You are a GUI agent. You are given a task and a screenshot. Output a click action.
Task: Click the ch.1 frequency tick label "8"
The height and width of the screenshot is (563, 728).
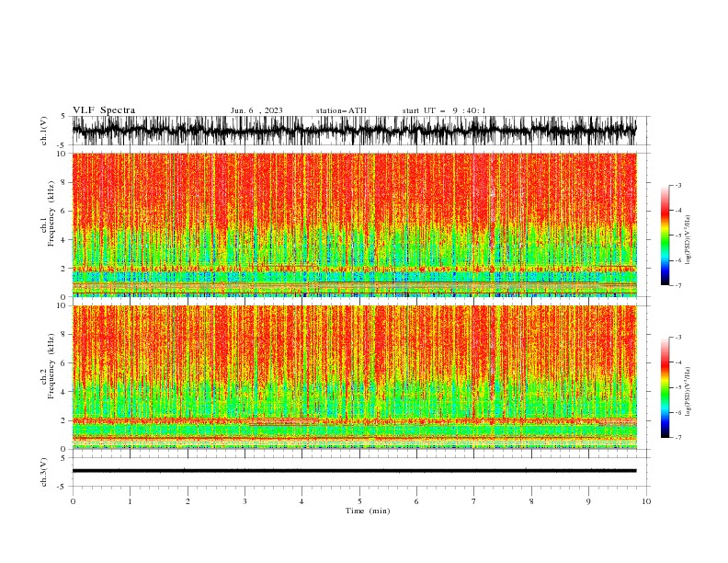point(64,182)
